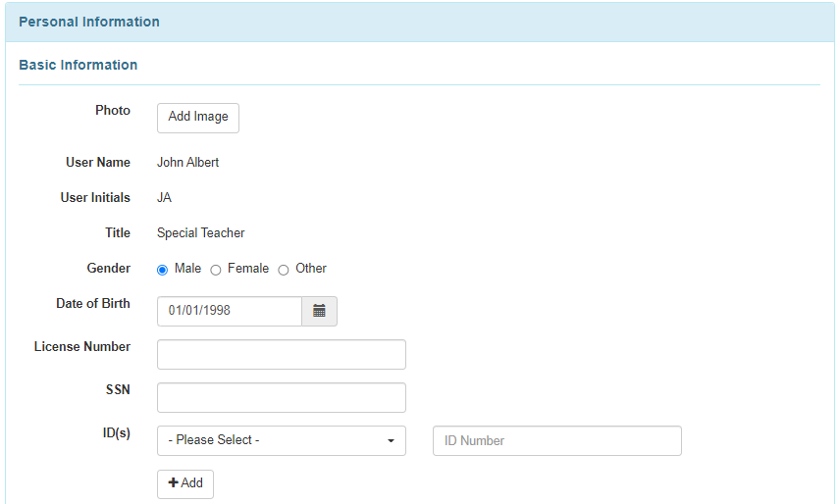The image size is (840, 504).
Task: Click the Date of Birth label
Action: tap(93, 303)
